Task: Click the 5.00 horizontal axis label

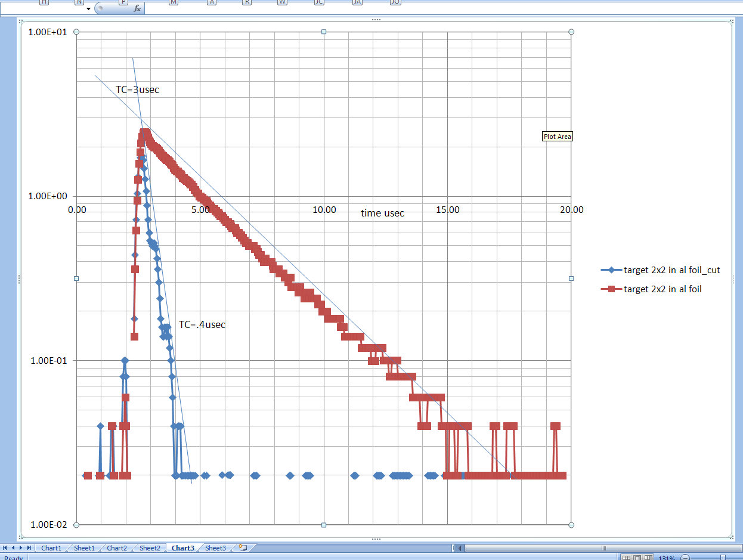Action: [x=200, y=209]
